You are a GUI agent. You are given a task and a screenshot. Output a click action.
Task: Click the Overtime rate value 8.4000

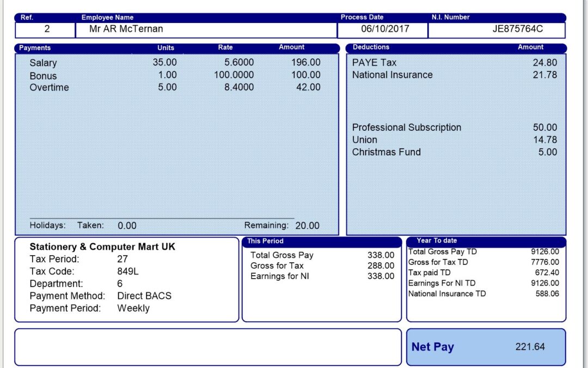click(x=239, y=87)
